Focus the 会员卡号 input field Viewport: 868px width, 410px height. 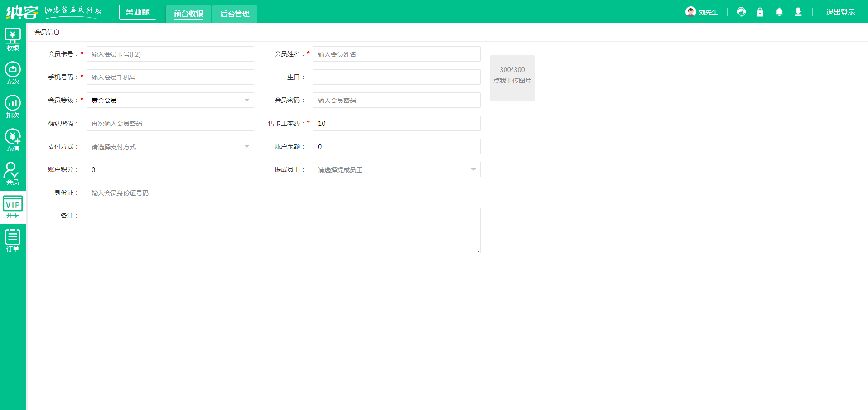coord(170,54)
